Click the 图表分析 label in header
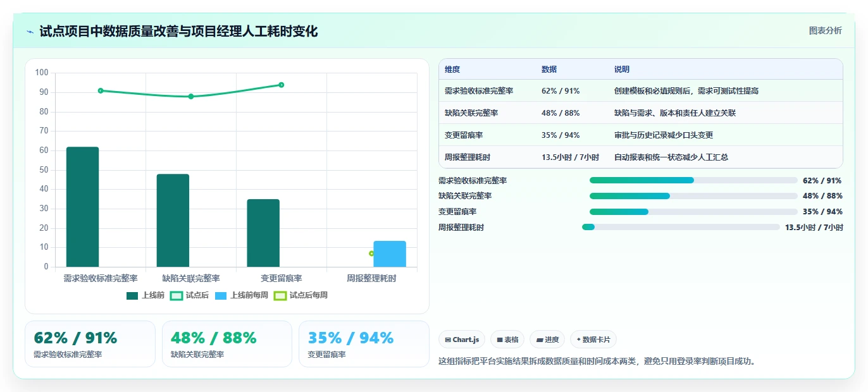Image resolution: width=868 pixels, height=392 pixels. 825,30
